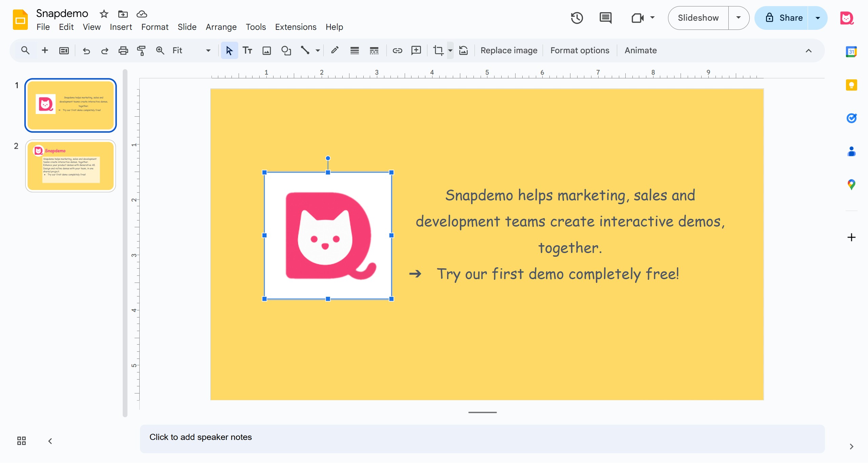Viewport: 868px width, 463px height.
Task: Open the Format menu
Action: 155,27
